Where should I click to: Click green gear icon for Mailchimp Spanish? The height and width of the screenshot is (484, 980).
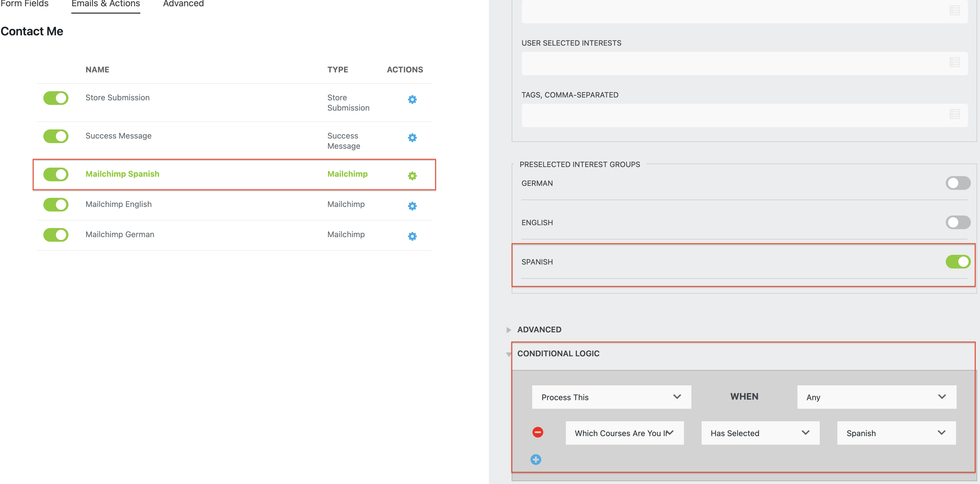[x=412, y=176]
